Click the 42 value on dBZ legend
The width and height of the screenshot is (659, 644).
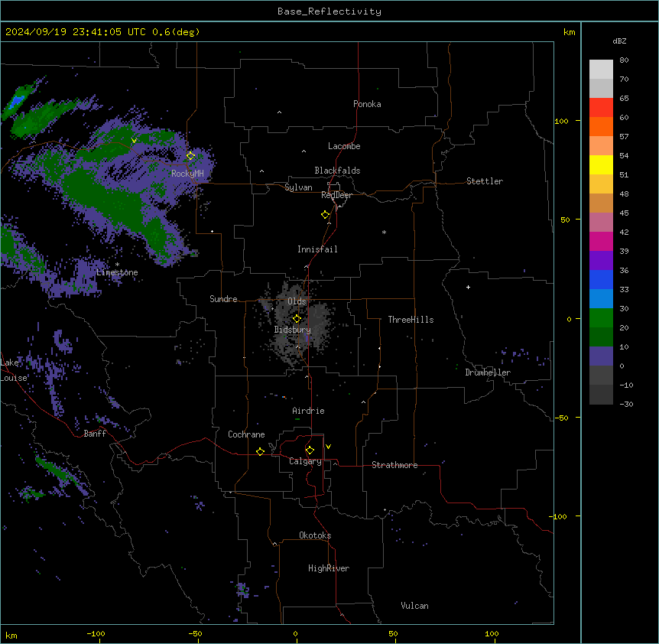pyautogui.click(x=624, y=232)
